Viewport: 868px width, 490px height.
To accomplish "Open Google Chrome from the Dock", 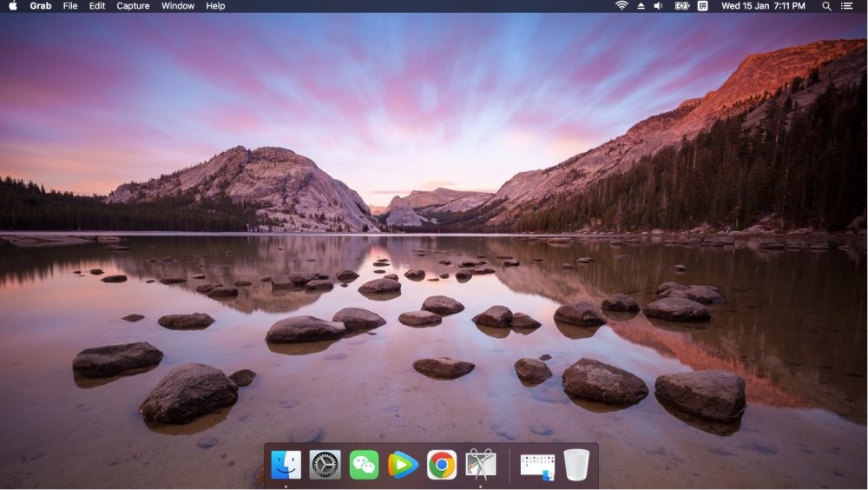I will 442,465.
